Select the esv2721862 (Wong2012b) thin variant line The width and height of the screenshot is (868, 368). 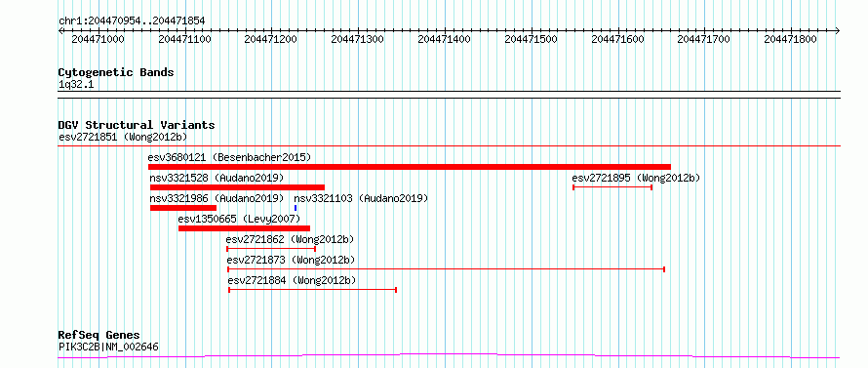(271, 249)
